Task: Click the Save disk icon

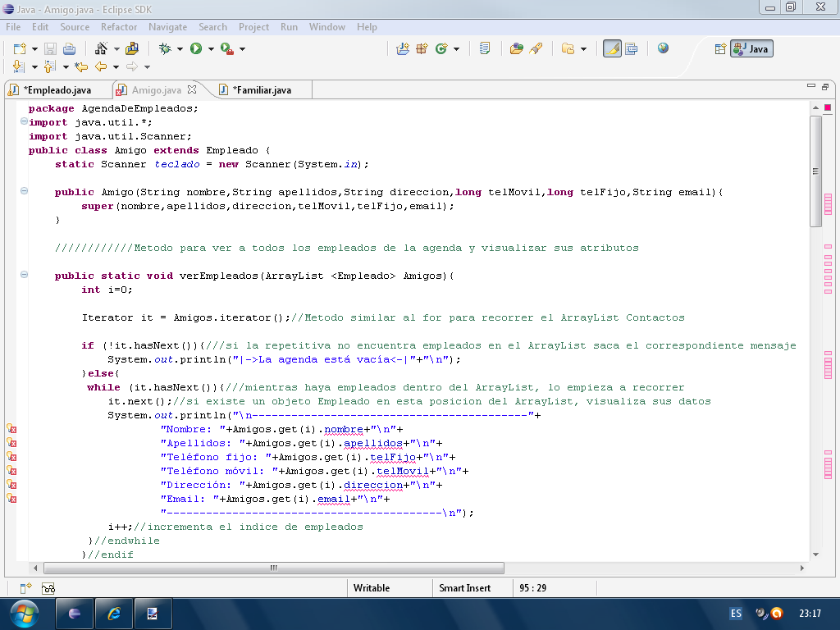Action: tap(50, 48)
